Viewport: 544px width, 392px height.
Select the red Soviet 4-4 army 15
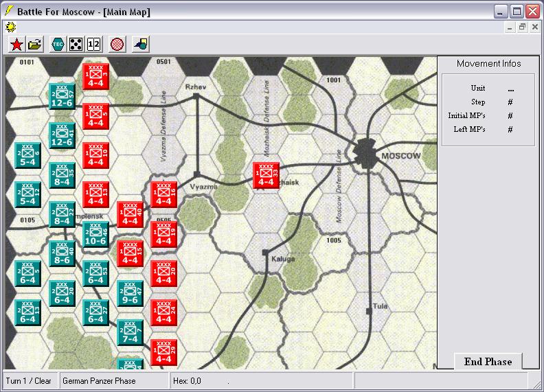pyautogui.click(x=130, y=253)
